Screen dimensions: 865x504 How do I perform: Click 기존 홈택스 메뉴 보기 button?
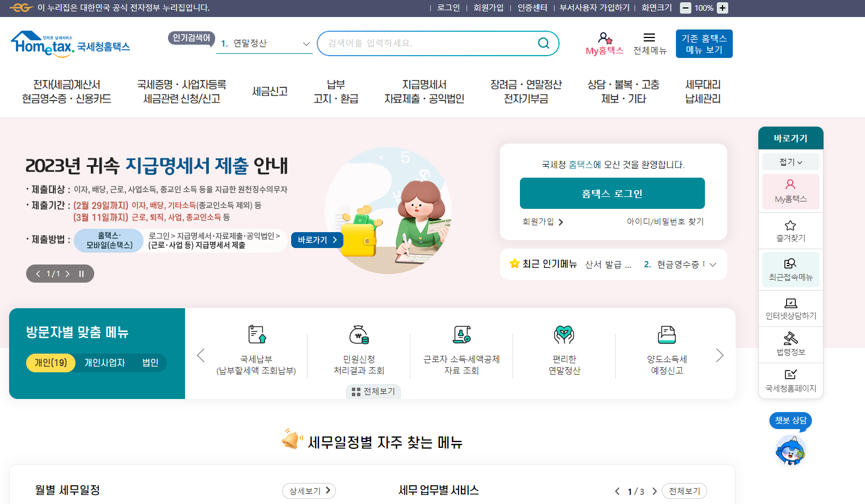tap(704, 44)
